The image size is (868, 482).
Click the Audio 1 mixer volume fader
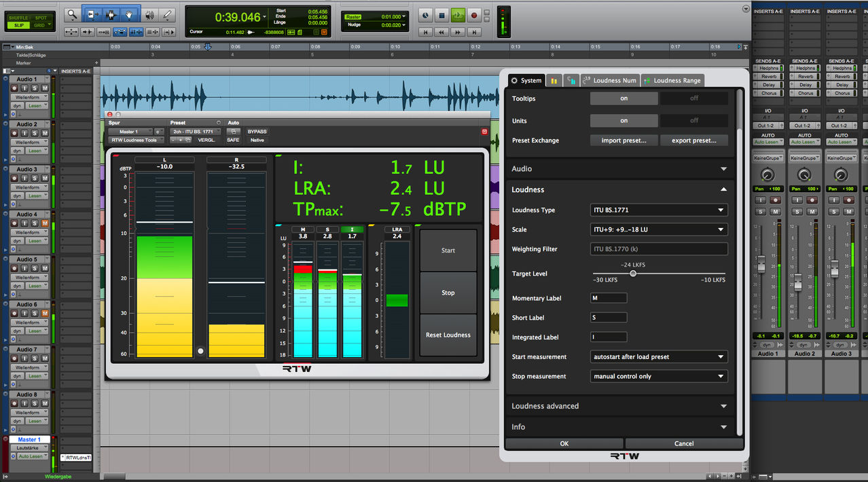coord(761,263)
